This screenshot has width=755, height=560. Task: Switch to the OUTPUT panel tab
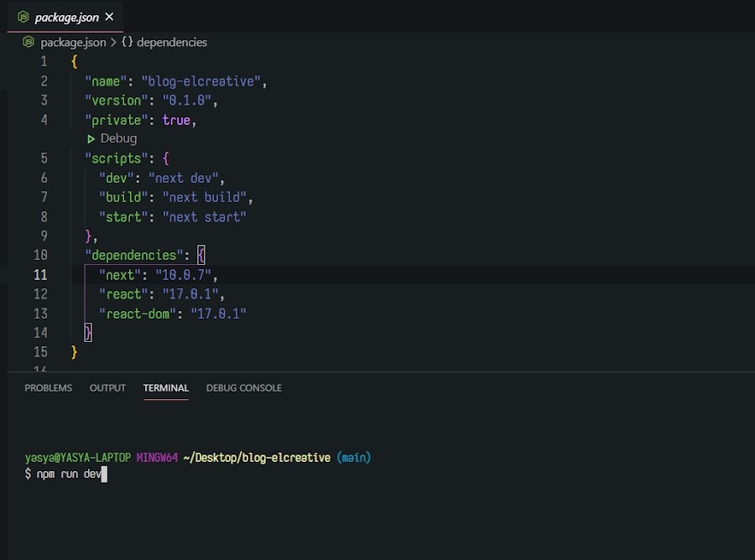click(x=107, y=388)
